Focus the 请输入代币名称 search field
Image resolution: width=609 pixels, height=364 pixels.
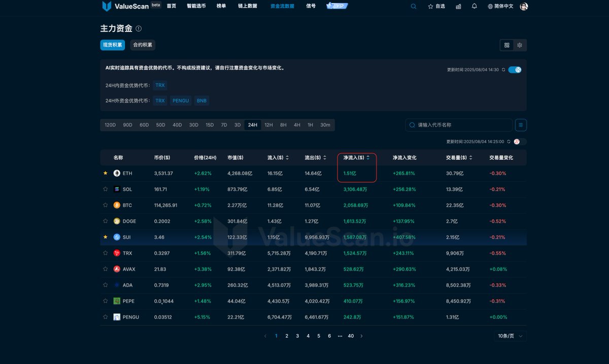tap(459, 125)
